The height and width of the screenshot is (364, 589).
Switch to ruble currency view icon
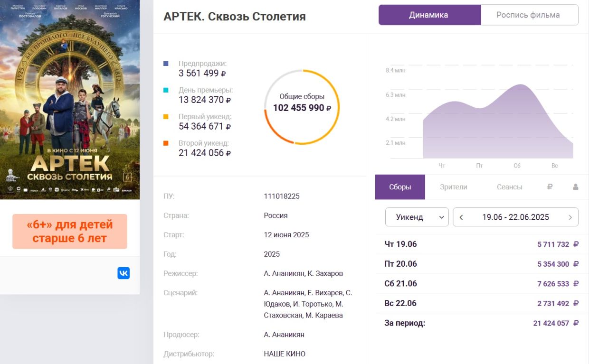point(550,187)
